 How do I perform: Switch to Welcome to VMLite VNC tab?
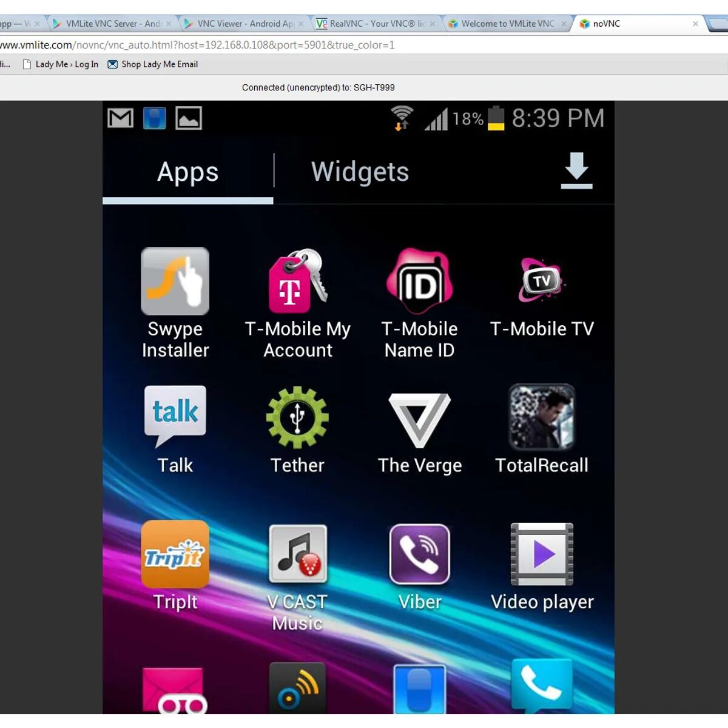(508, 24)
